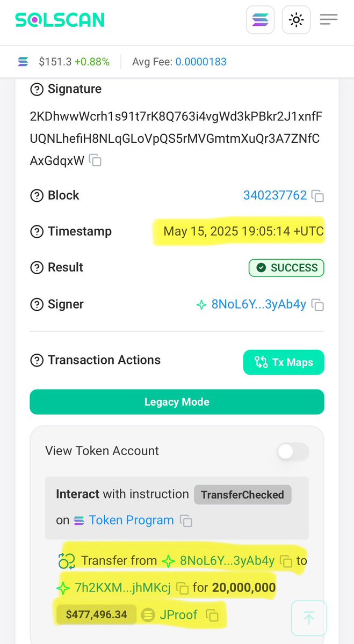Copy block number 340237762

[x=318, y=196]
